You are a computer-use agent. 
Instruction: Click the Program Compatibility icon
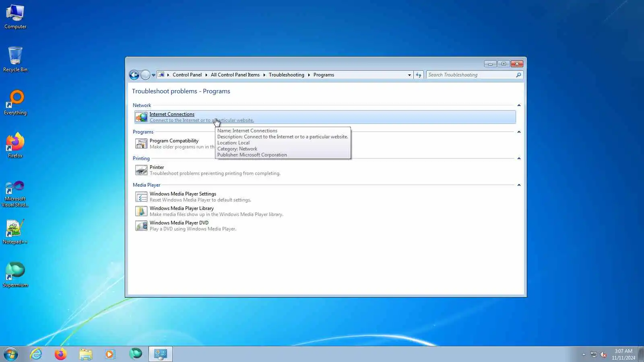point(141,144)
